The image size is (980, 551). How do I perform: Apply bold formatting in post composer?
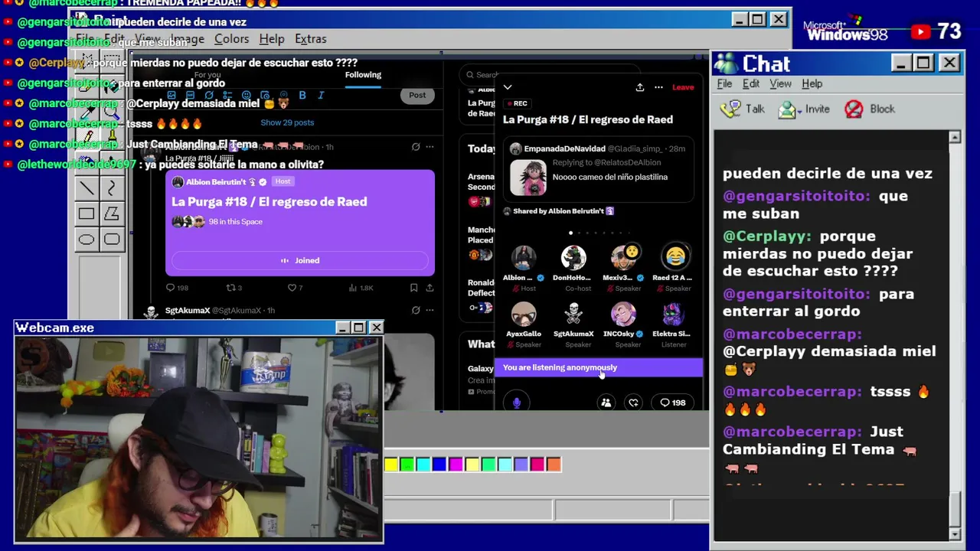(302, 95)
